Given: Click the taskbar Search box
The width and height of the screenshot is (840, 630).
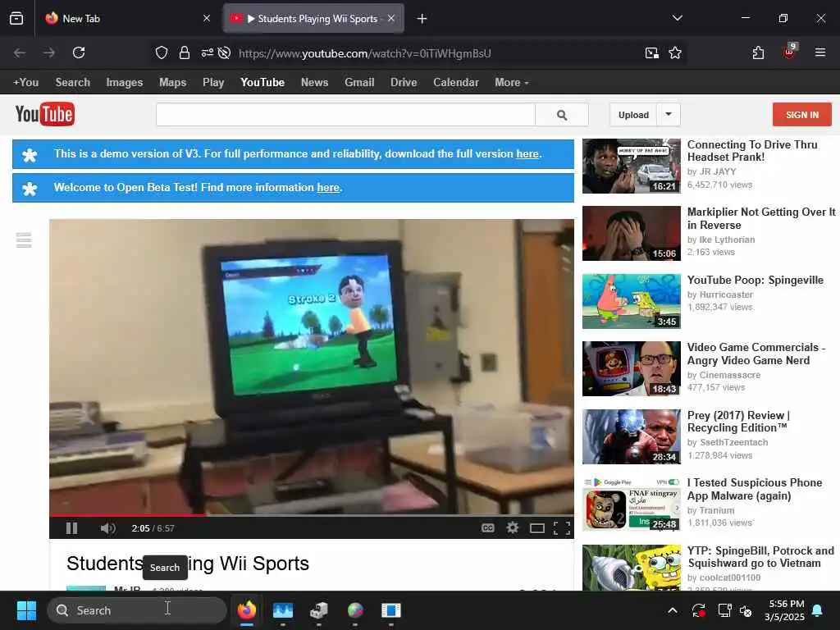Looking at the screenshot, I should (x=137, y=610).
